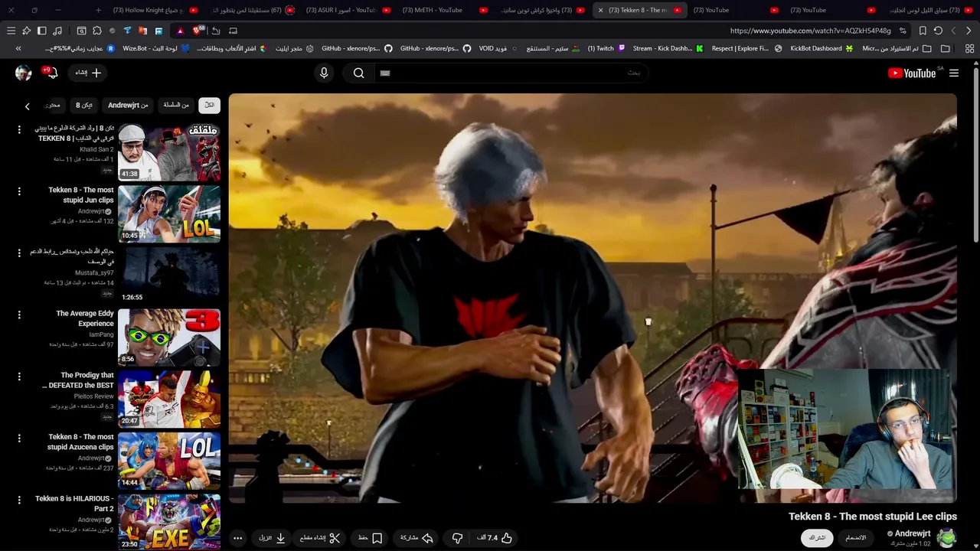
Task: Open KickBot Dashboard bookmark
Action: click(x=822, y=48)
